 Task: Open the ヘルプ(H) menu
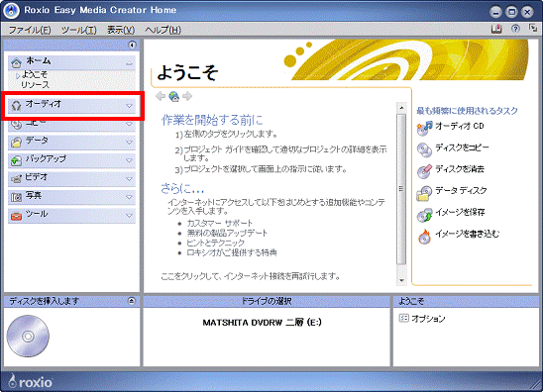163,30
